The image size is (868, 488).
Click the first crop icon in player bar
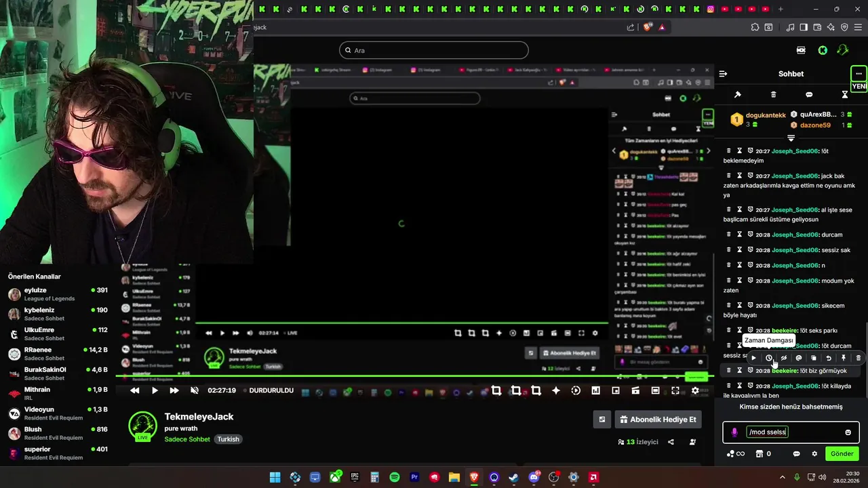pyautogui.click(x=496, y=390)
